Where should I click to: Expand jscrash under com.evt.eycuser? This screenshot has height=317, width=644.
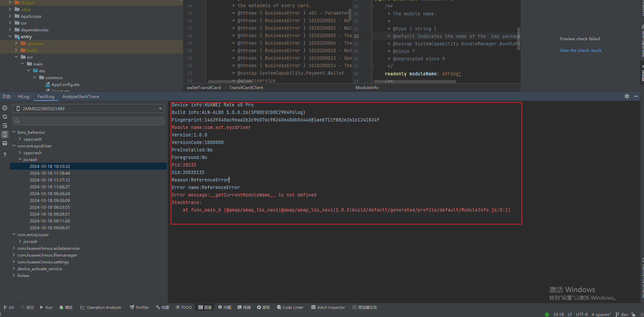click(x=20, y=241)
